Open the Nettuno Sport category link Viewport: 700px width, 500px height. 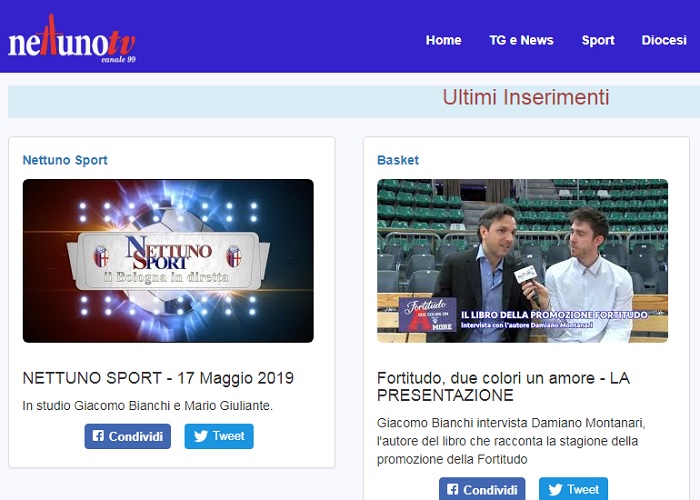[65, 160]
